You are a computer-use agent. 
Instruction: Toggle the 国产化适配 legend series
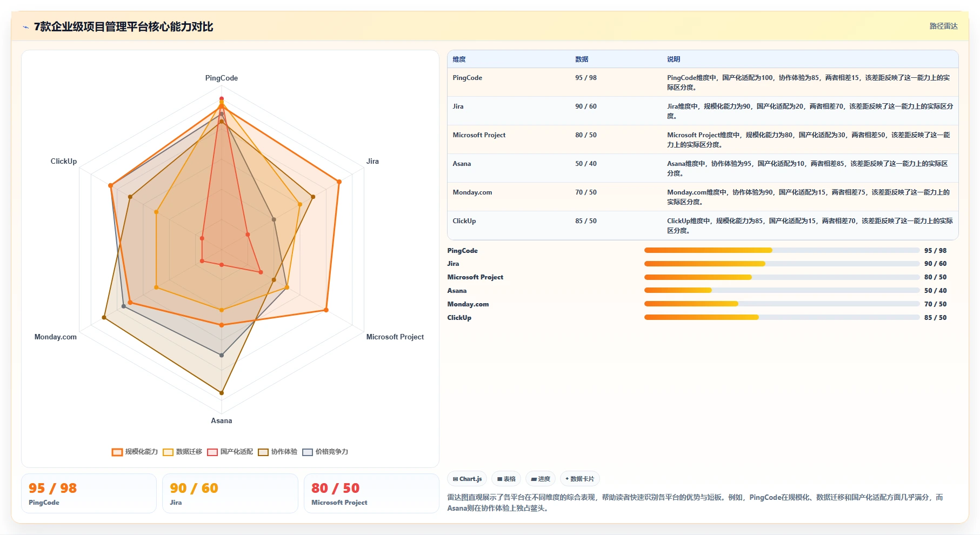coord(230,452)
